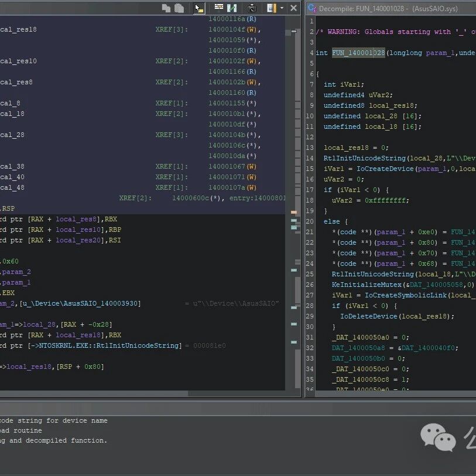Select the Decompile: FUN_140001028 panel title
Image resolution: width=476 pixels, height=476 pixels.
pos(388,9)
